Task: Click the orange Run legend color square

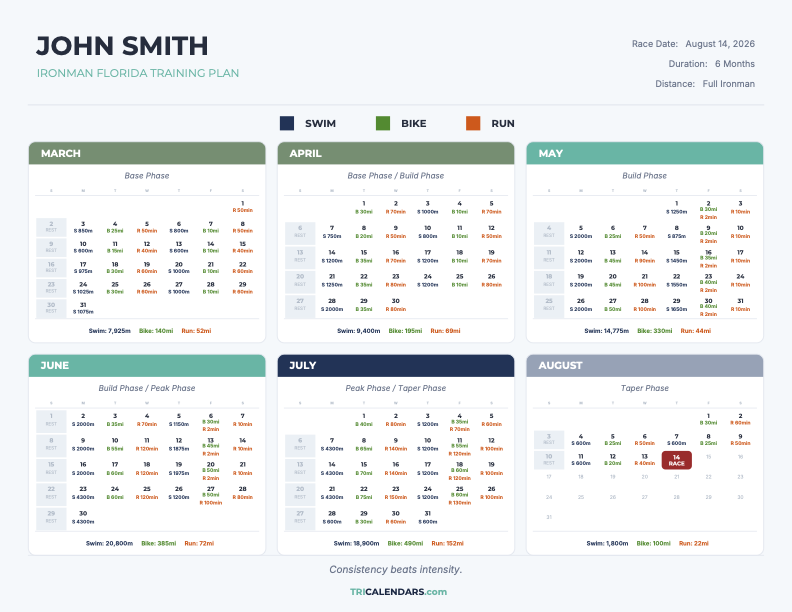Action: point(473,123)
